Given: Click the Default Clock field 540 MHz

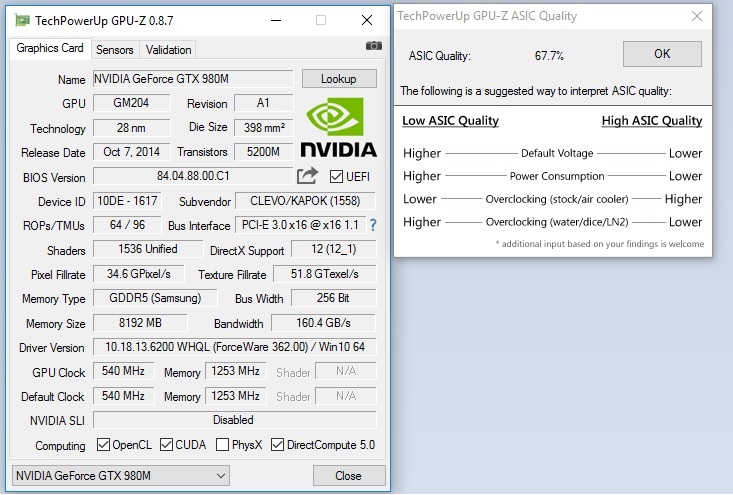Looking at the screenshot, I should click(123, 396).
